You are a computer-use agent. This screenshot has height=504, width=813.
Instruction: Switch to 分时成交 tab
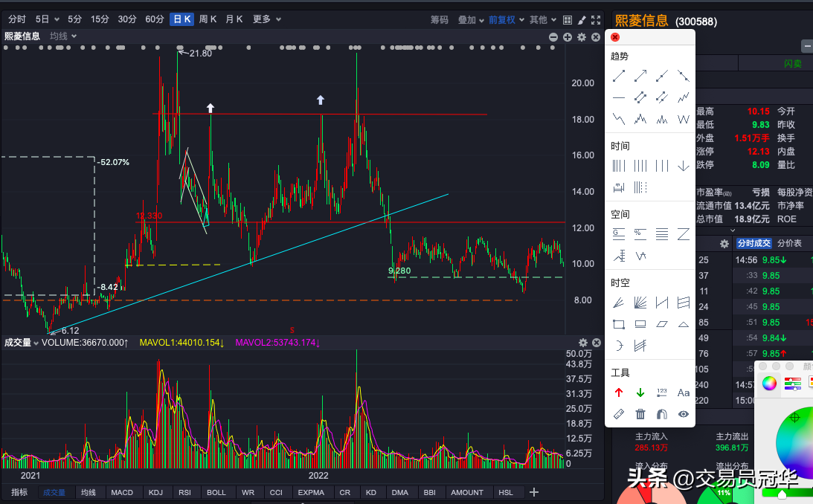(x=754, y=244)
